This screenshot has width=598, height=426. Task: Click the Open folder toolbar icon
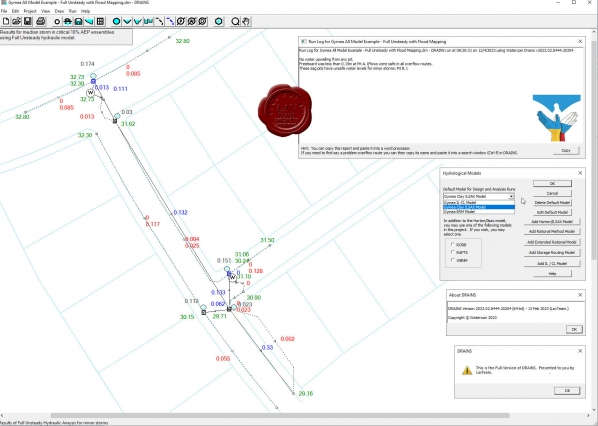coord(16,21)
